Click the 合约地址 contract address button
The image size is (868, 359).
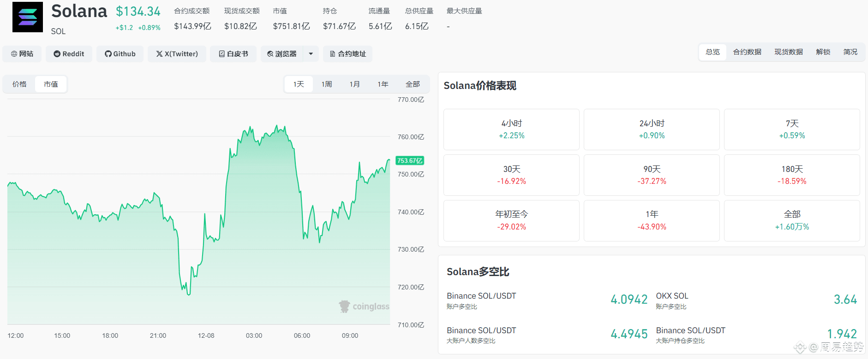click(x=347, y=54)
